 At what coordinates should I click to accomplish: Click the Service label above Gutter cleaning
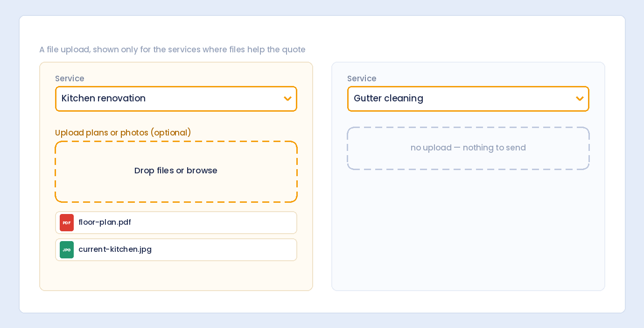(x=362, y=78)
